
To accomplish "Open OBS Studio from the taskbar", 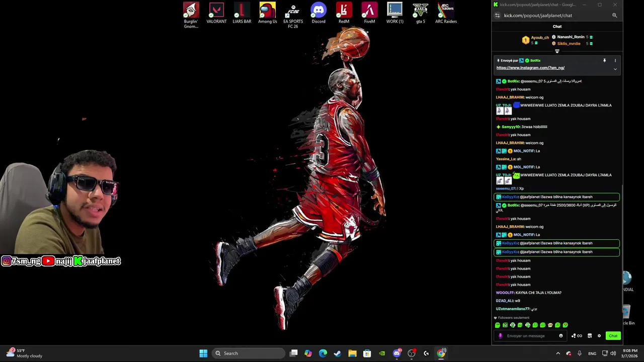I will 412,353.
